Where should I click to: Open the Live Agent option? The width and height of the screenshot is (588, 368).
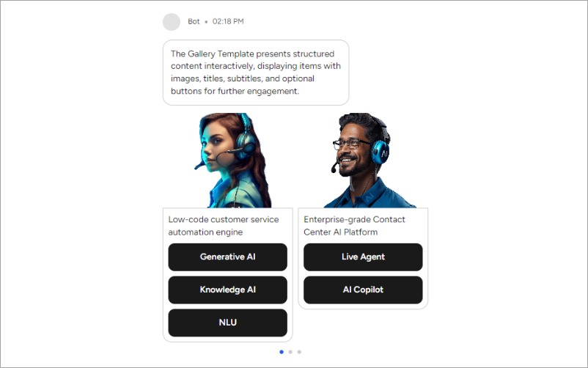(x=363, y=257)
